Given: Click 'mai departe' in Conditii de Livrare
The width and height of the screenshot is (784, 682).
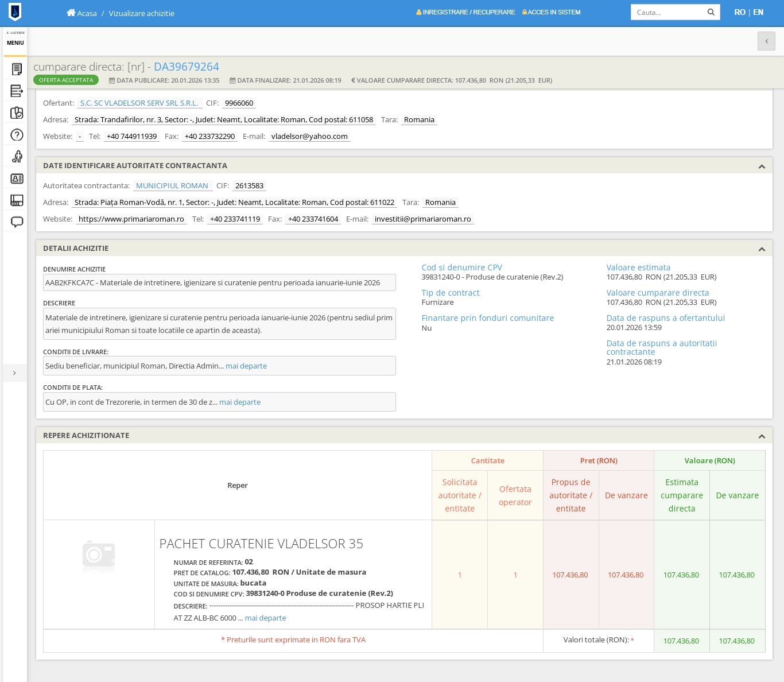Looking at the screenshot, I should (x=246, y=366).
